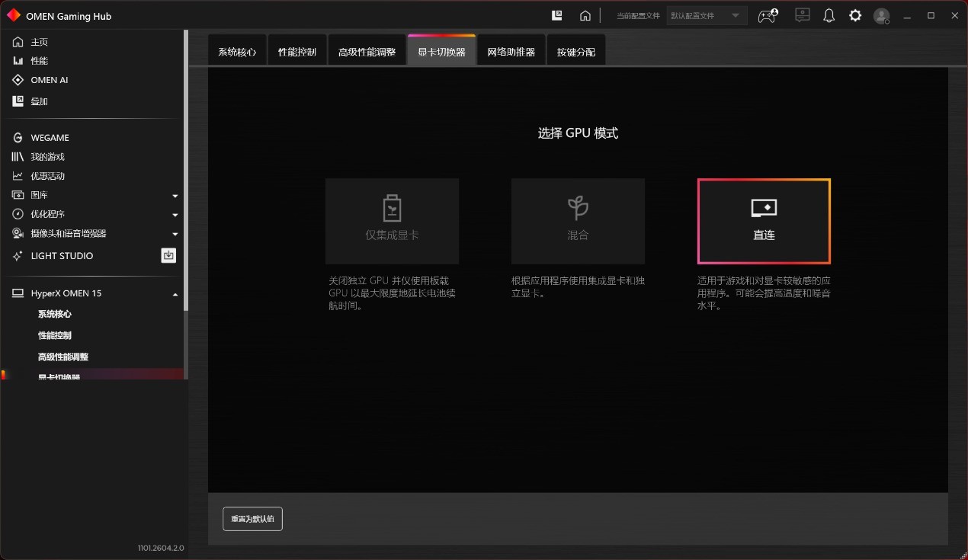Open the feedback monitor icon in title bar
The height and width of the screenshot is (560, 968).
pos(802,15)
